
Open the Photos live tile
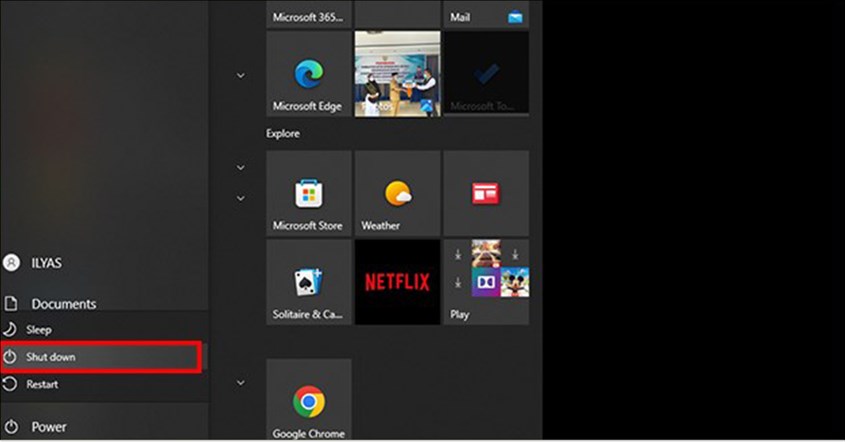click(398, 74)
